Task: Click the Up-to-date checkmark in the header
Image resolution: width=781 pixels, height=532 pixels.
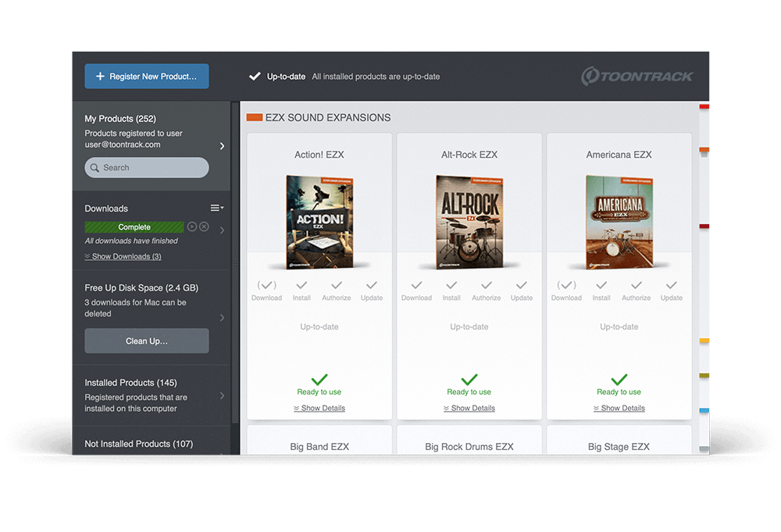Action: click(x=255, y=77)
